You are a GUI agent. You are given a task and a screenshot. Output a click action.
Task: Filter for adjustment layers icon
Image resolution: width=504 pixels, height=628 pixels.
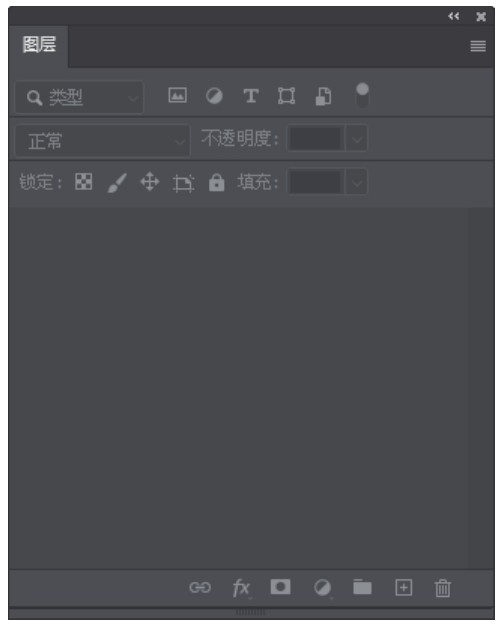(x=214, y=96)
